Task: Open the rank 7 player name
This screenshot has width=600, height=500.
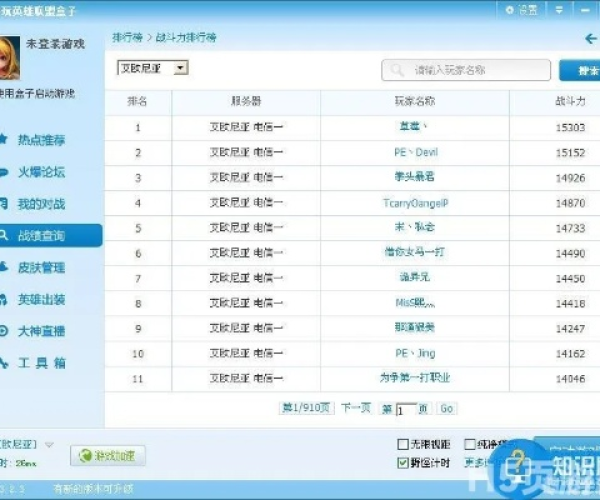Action: click(414, 277)
